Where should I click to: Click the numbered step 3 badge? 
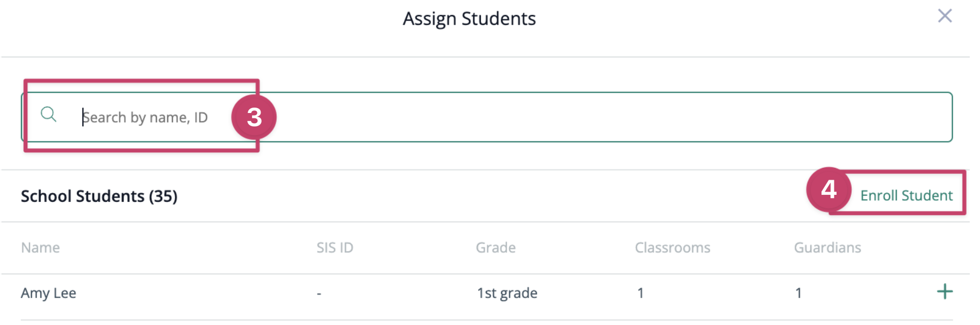(x=254, y=117)
